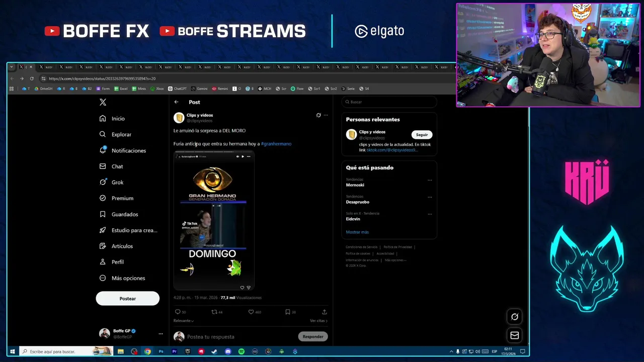This screenshot has width=644, height=362.
Task: Open the Excel bookmark
Action: 121,88
